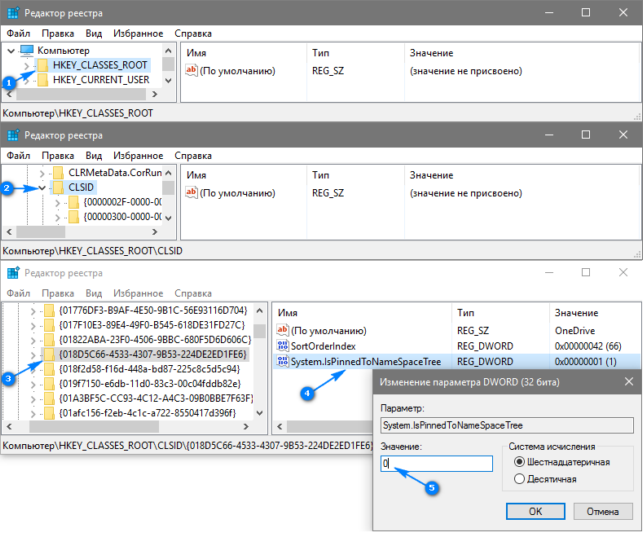Open Файл menu in third window
The height and width of the screenshot is (533, 643).
[18, 294]
